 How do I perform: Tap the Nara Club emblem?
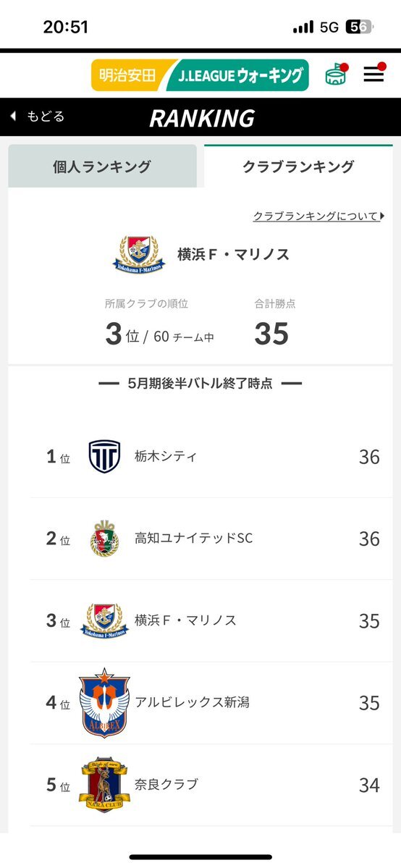pos(104,785)
